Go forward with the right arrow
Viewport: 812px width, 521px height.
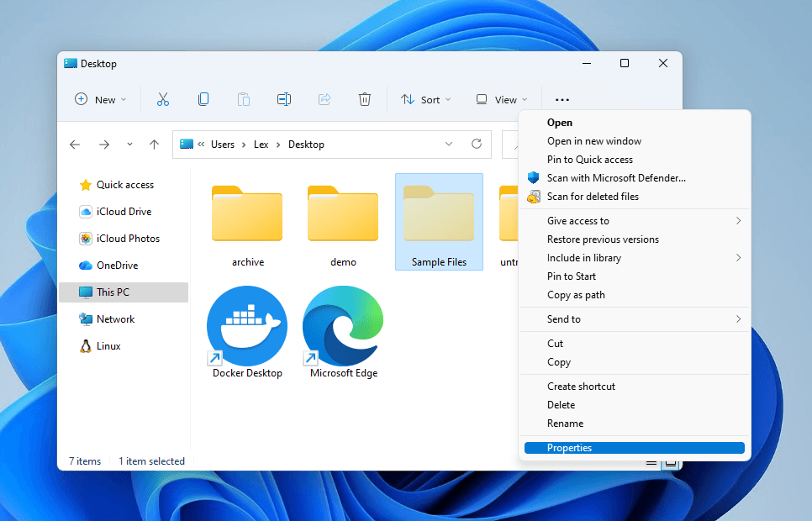pyautogui.click(x=104, y=145)
